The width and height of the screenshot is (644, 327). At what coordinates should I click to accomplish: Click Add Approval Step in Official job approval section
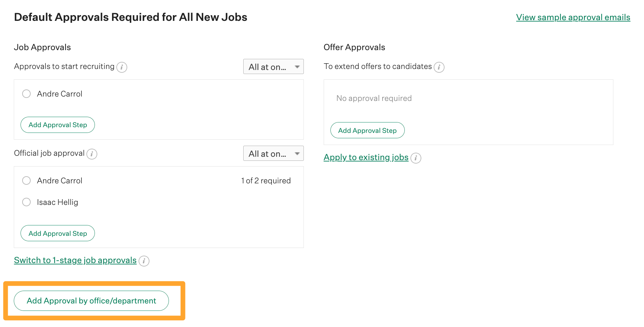tap(57, 233)
